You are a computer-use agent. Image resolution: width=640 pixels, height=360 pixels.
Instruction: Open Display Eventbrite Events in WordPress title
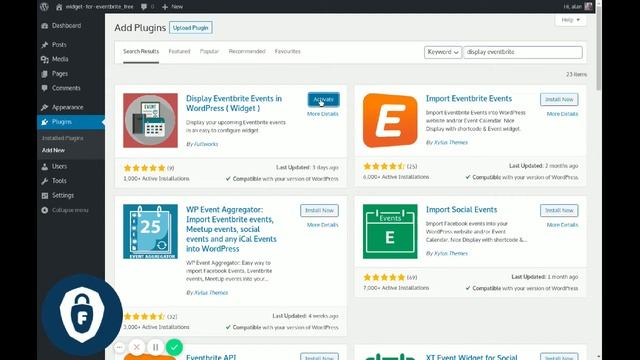(234, 103)
